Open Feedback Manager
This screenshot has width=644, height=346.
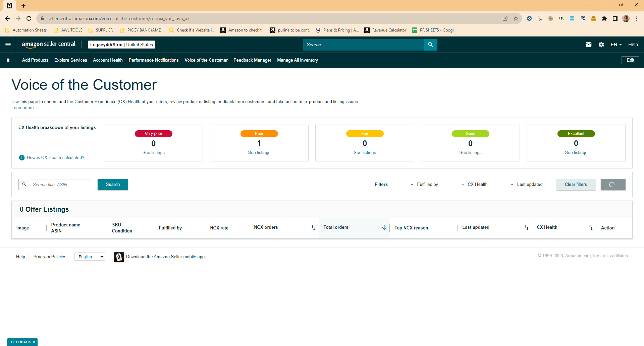tap(252, 60)
